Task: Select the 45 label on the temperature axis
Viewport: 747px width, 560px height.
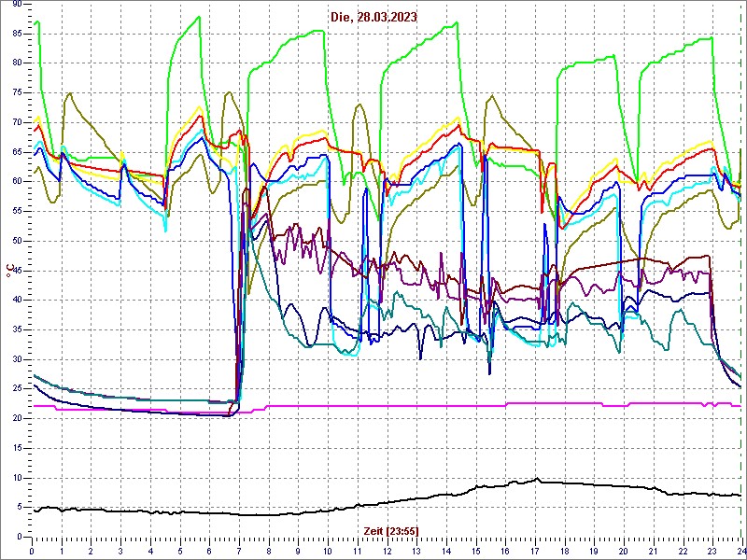Action: (x=17, y=271)
